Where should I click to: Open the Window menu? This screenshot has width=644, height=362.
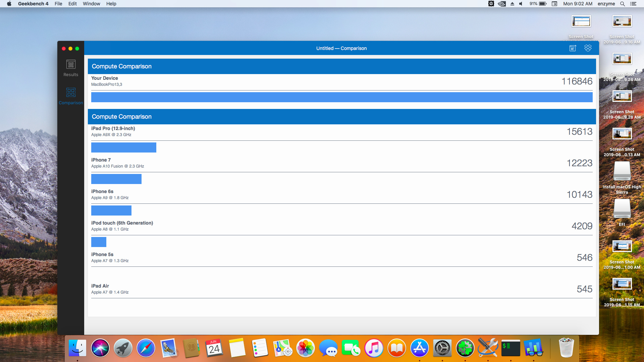pyautogui.click(x=91, y=4)
